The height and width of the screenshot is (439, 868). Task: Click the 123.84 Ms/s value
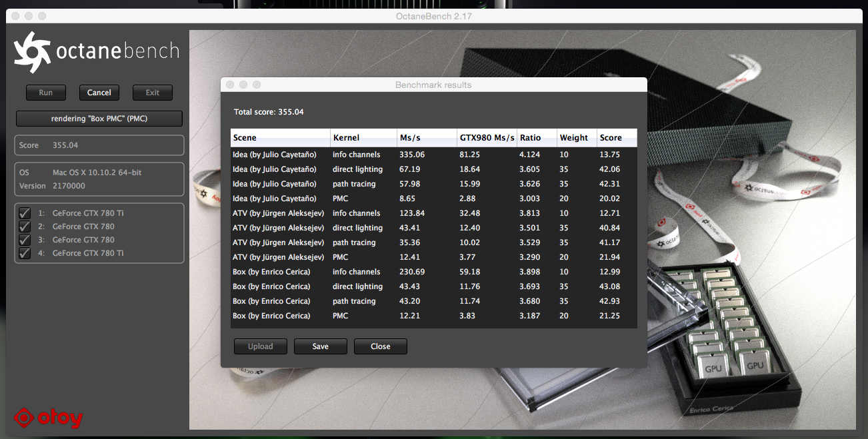coord(412,213)
